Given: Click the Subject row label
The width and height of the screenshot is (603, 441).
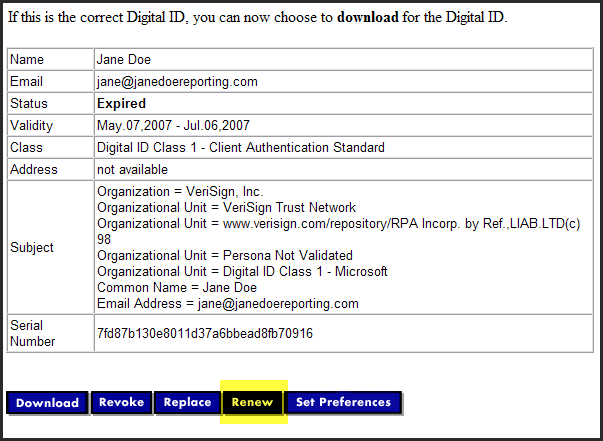Looking at the screenshot, I should click(32, 248).
